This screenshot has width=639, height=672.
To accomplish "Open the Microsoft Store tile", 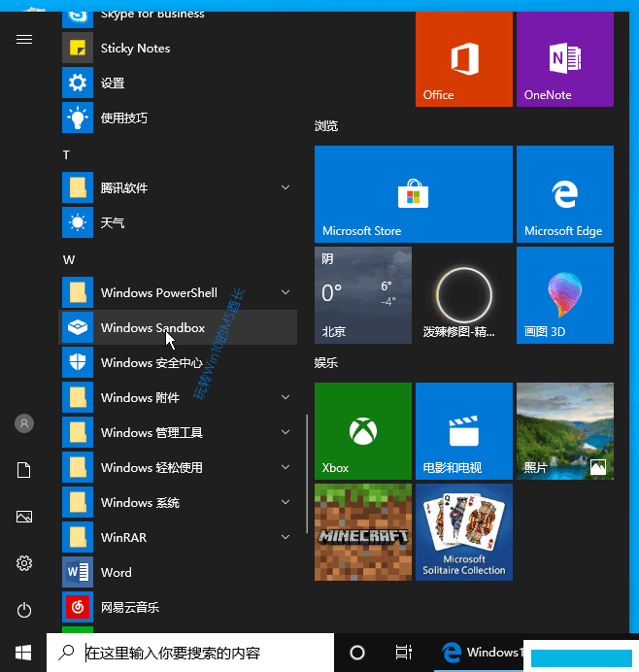I will click(x=413, y=194).
